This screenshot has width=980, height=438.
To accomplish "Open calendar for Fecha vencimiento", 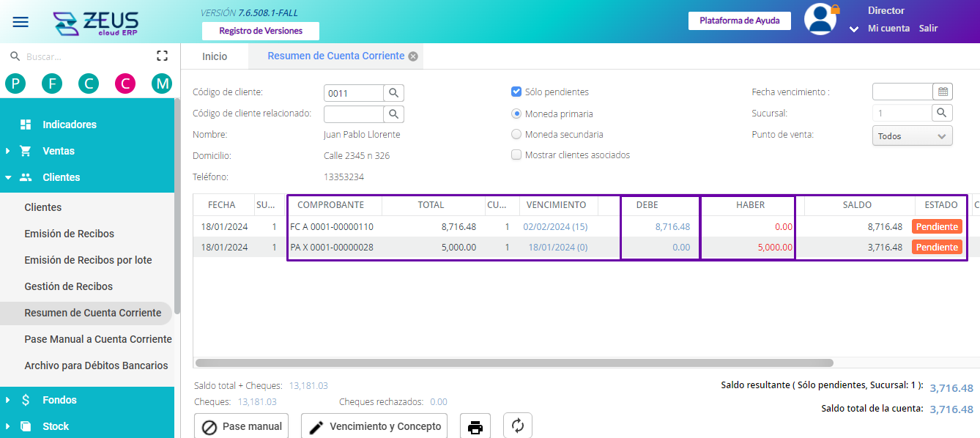I will [943, 92].
